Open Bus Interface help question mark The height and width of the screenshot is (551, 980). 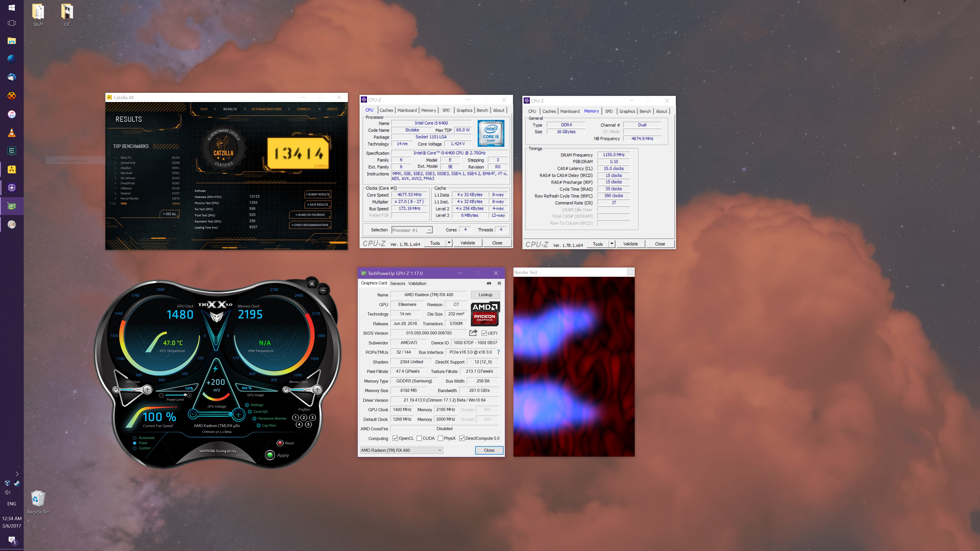[x=498, y=352]
